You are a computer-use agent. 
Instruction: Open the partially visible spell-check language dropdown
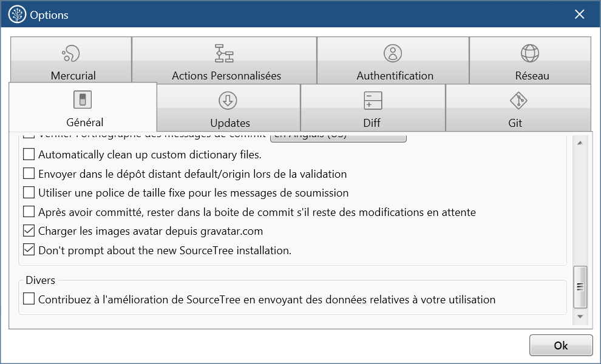pyautogui.click(x=338, y=138)
